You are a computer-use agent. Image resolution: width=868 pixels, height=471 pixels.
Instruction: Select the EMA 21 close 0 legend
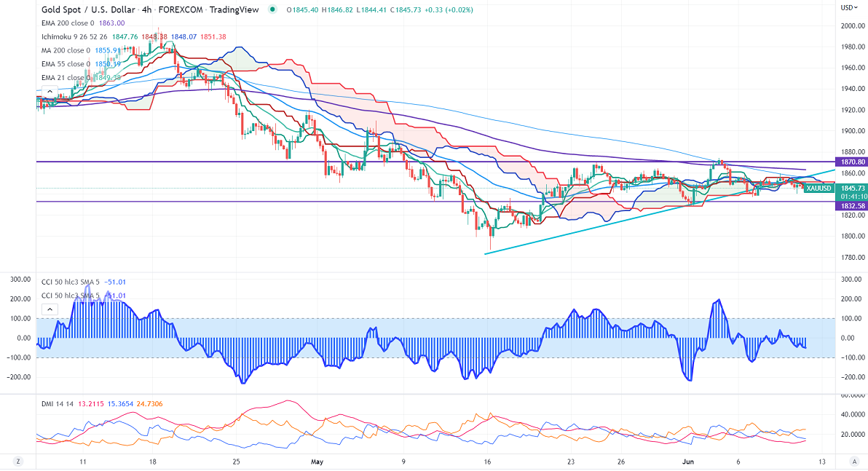pyautogui.click(x=66, y=77)
